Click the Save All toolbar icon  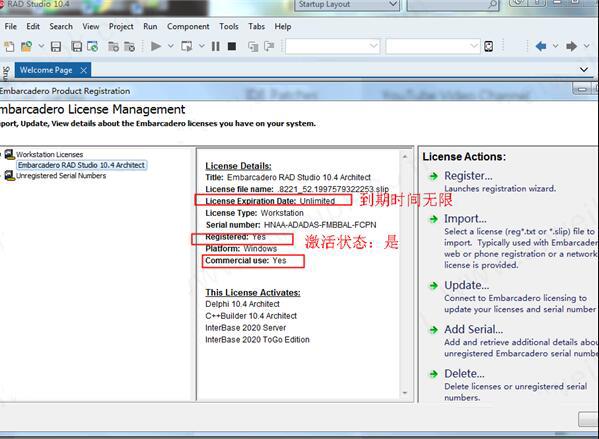(77, 47)
